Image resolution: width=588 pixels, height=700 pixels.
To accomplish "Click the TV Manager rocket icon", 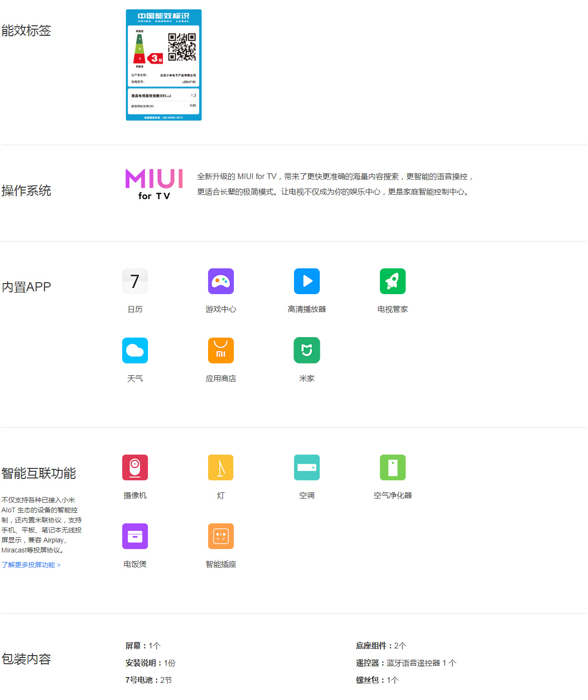I will 392,281.
